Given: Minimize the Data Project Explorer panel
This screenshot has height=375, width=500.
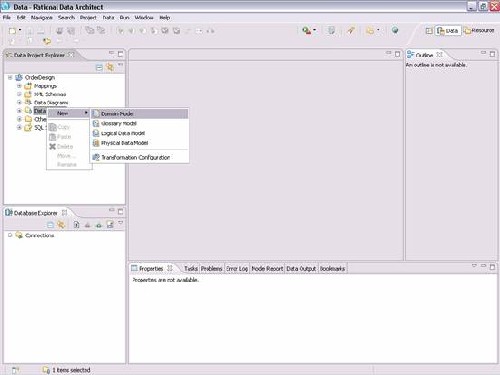Looking at the screenshot, I should [x=111, y=53].
